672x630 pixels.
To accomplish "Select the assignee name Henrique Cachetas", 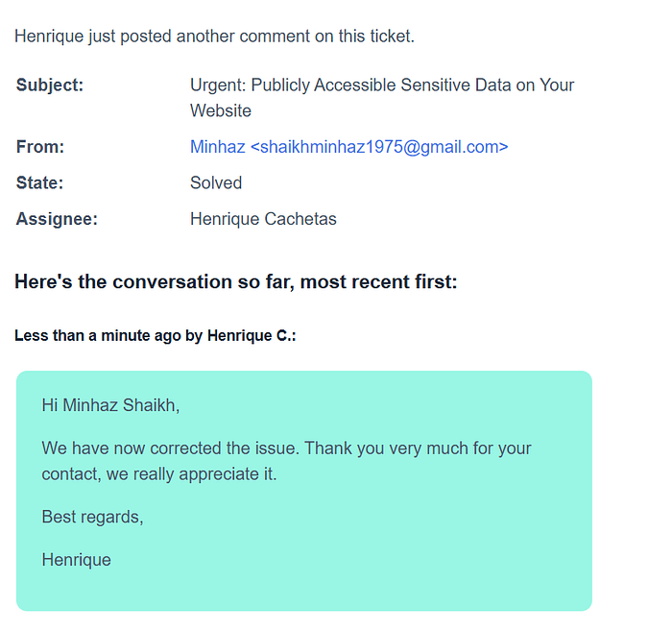I will pyautogui.click(x=263, y=219).
